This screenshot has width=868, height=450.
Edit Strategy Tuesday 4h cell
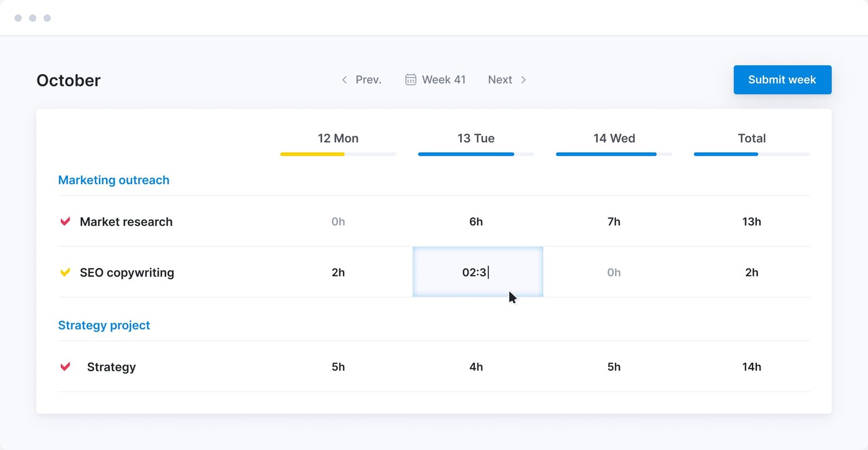click(476, 367)
